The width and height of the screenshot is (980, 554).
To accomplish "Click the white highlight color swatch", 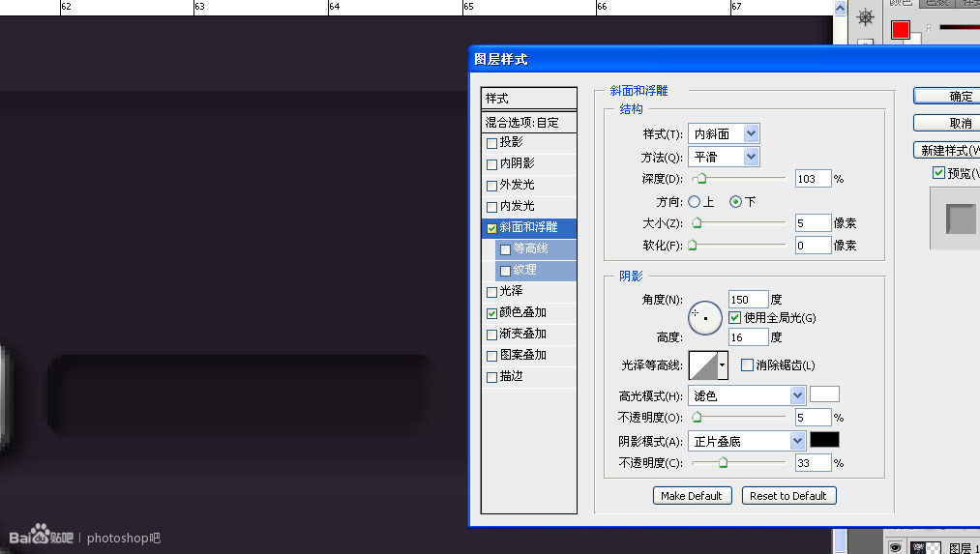I will click(x=824, y=394).
